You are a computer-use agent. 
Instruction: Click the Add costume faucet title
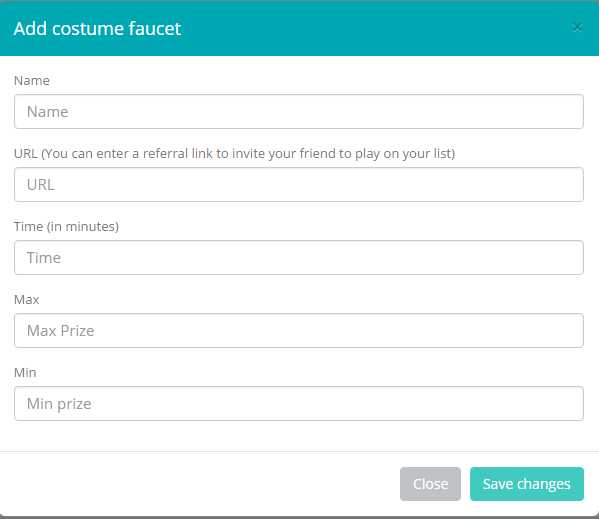pyautogui.click(x=97, y=29)
